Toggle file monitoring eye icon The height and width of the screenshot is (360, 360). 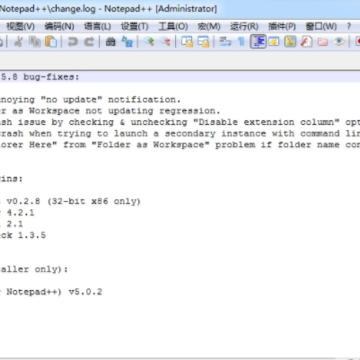pos(339,42)
